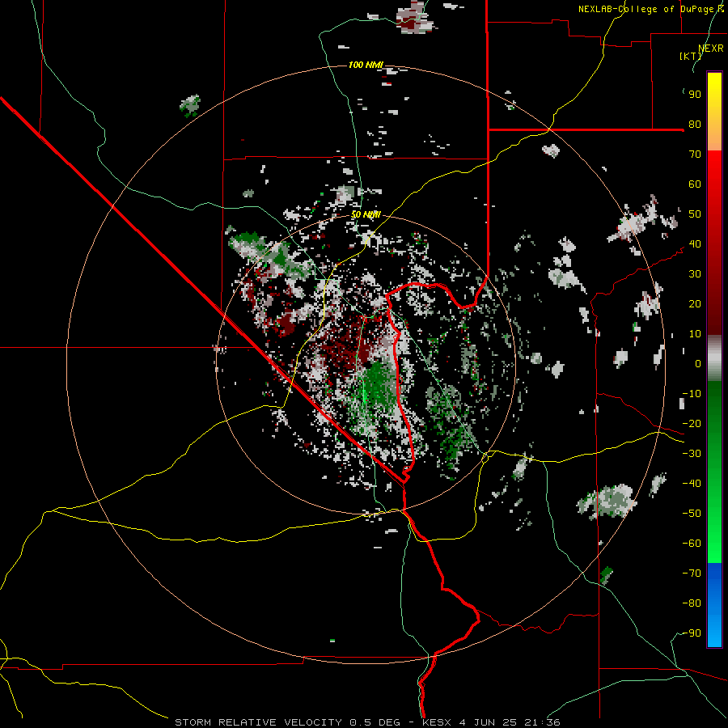Click the -50 value on velocity scale
The height and width of the screenshot is (728, 728).
point(692,514)
